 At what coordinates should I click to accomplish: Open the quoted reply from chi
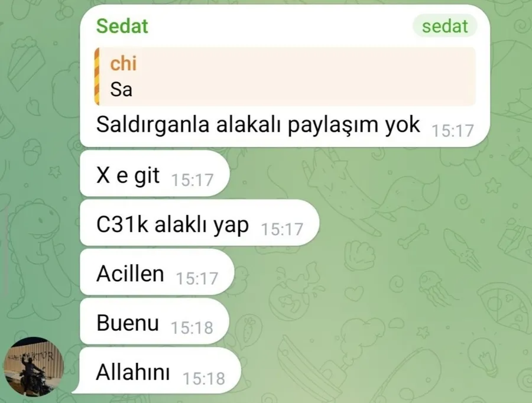tap(285, 76)
